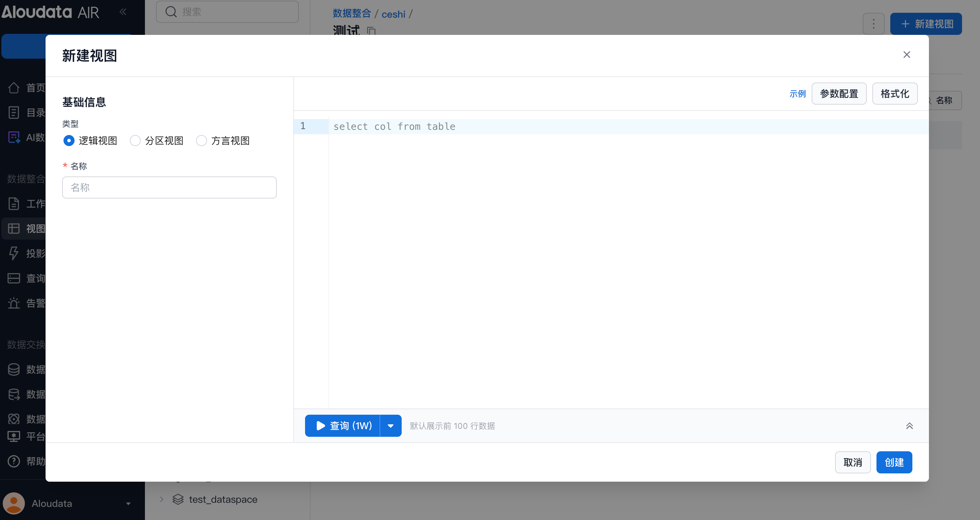Click the catalog document icon in sidebar
980x520 pixels.
[x=14, y=113]
